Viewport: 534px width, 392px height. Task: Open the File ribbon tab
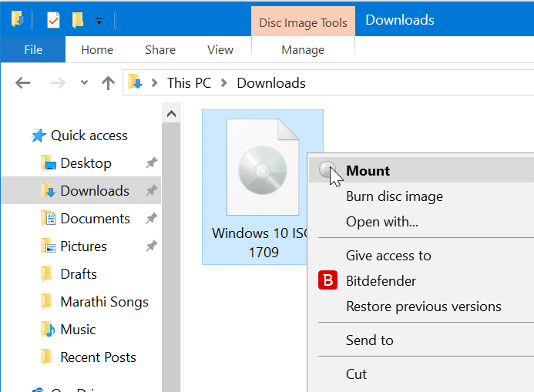(33, 50)
